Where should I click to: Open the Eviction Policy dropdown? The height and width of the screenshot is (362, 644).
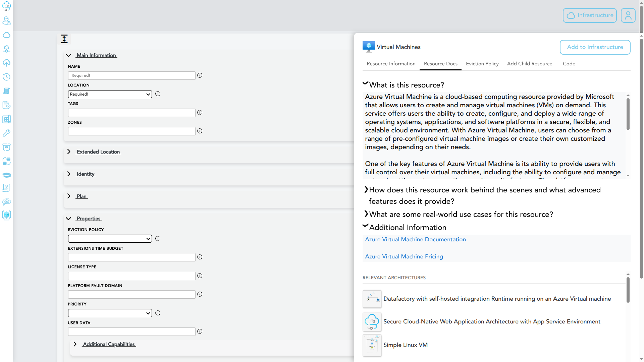[x=110, y=239]
